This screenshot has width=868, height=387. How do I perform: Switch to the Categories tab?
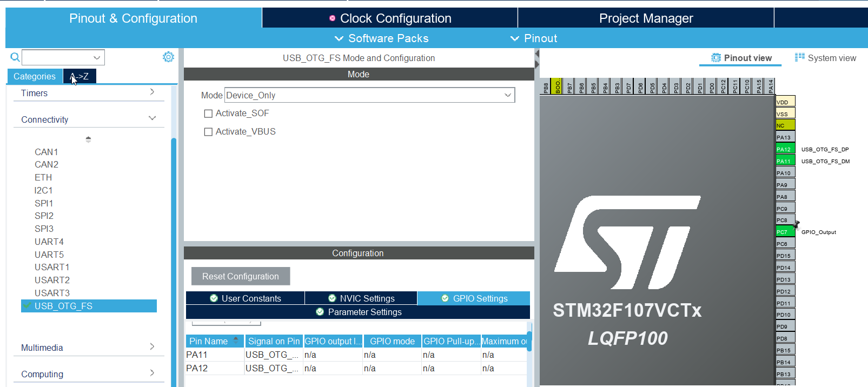[x=35, y=77]
